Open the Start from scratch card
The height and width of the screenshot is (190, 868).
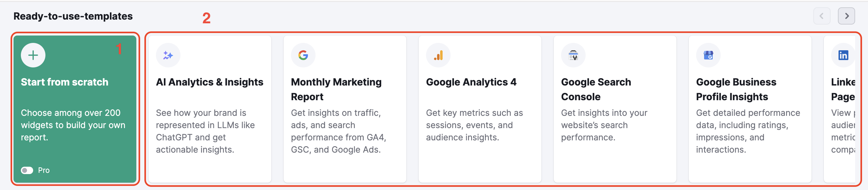[x=75, y=111]
